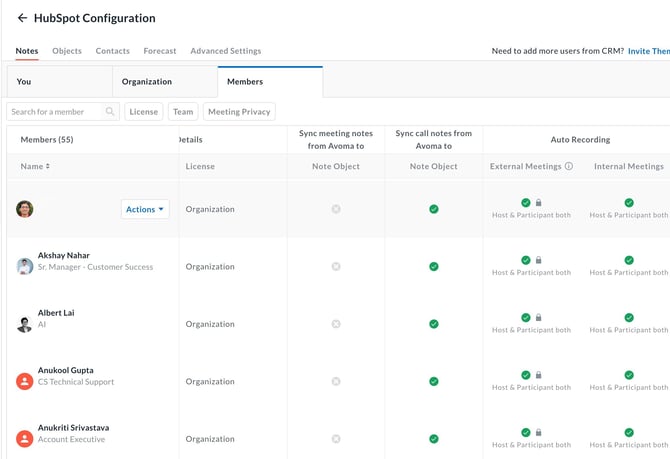Switch to the Objects tab
Image resolution: width=670 pixels, height=459 pixels.
(67, 51)
